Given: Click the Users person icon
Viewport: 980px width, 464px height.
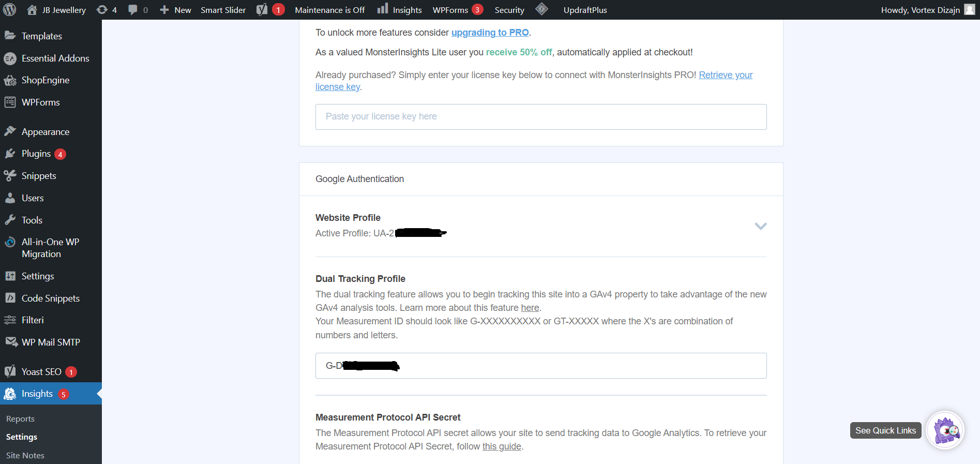Looking at the screenshot, I should [10, 198].
